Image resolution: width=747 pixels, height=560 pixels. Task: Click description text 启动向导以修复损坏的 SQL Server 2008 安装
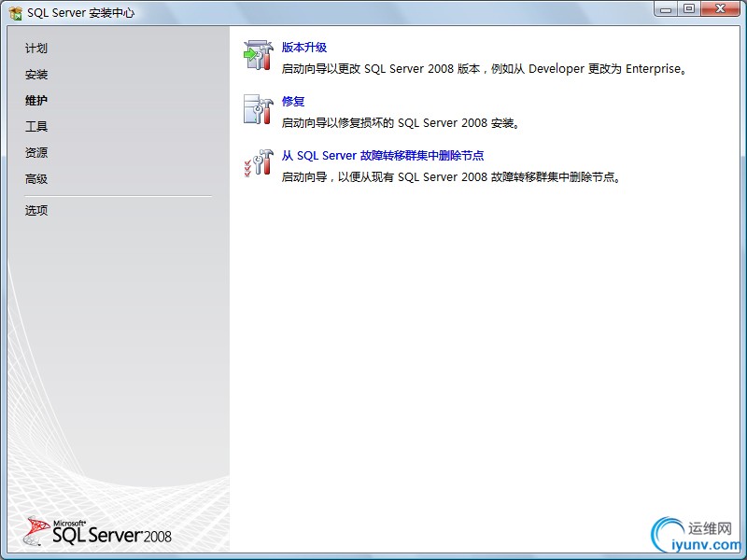(x=401, y=123)
